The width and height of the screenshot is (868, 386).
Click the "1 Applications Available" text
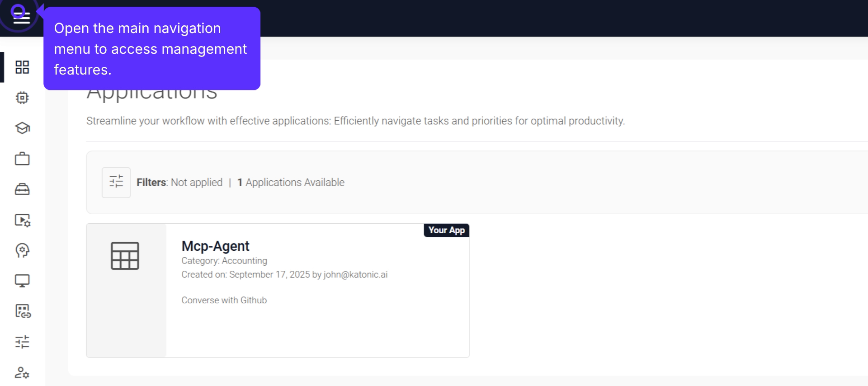(x=291, y=183)
